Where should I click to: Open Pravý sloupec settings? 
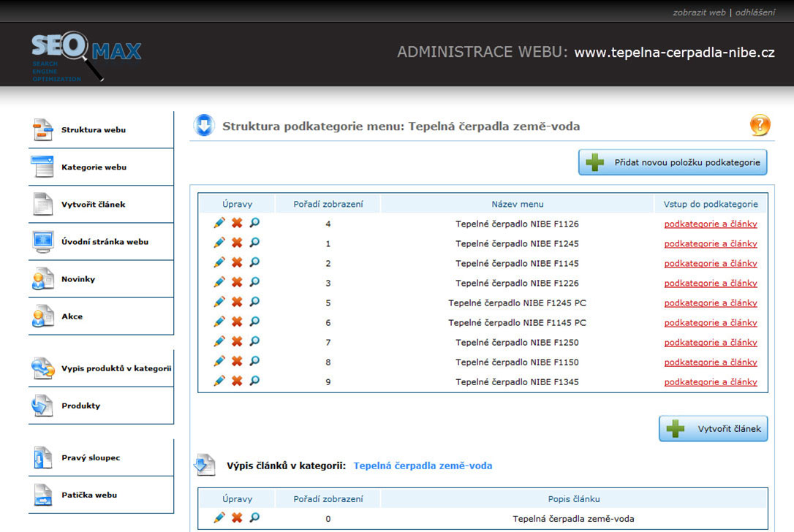pyautogui.click(x=101, y=457)
